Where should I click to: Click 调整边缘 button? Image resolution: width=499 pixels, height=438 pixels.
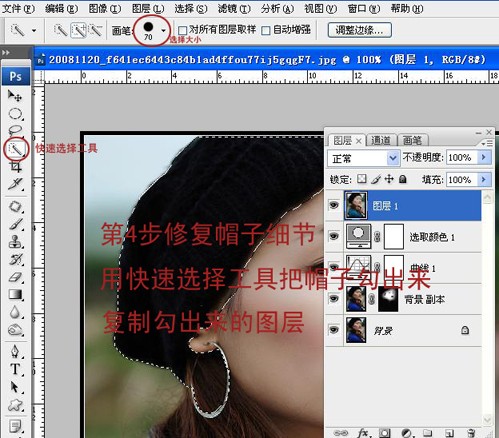[359, 30]
